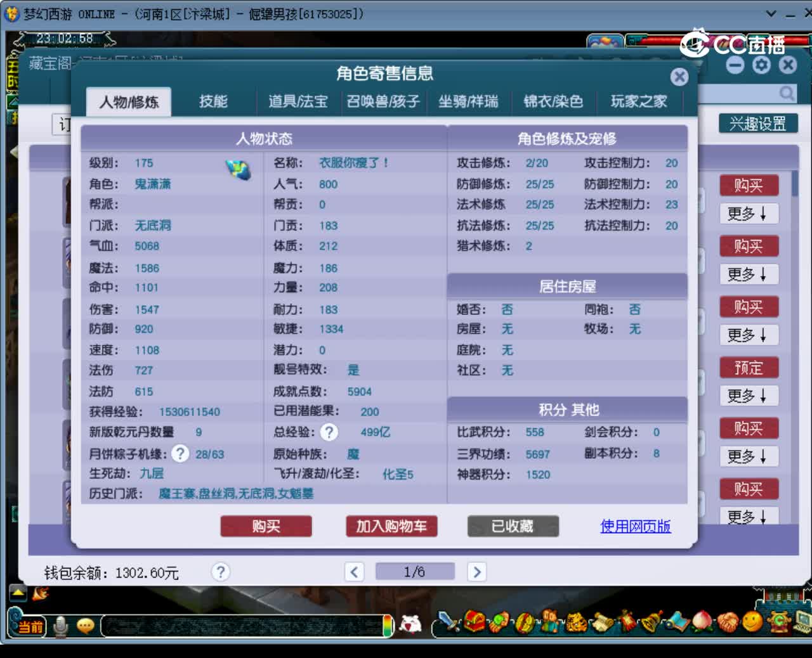Expand 更多 dropdown below 预定 button
This screenshot has height=658, width=812.
pos(749,396)
